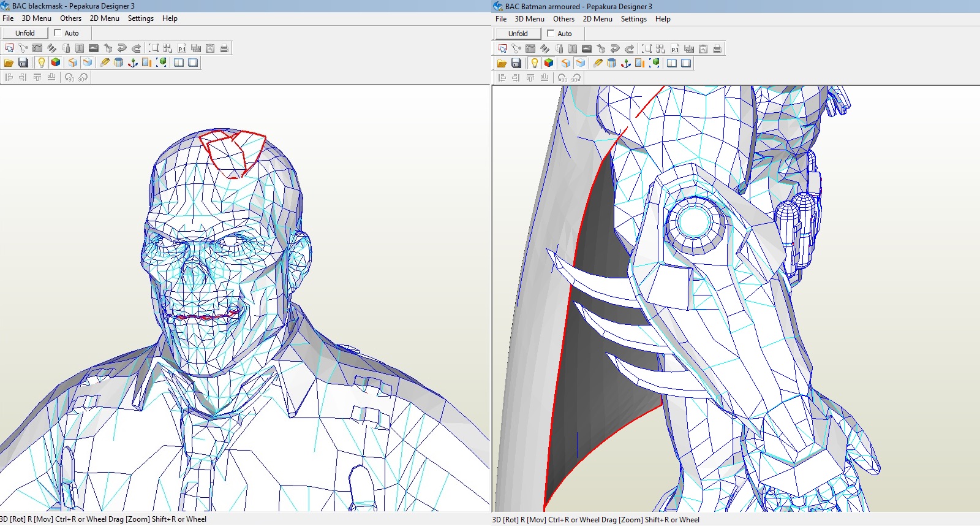Click the align left icon in blackmask window
Viewport: 980px width, 526px height.
tap(9, 77)
